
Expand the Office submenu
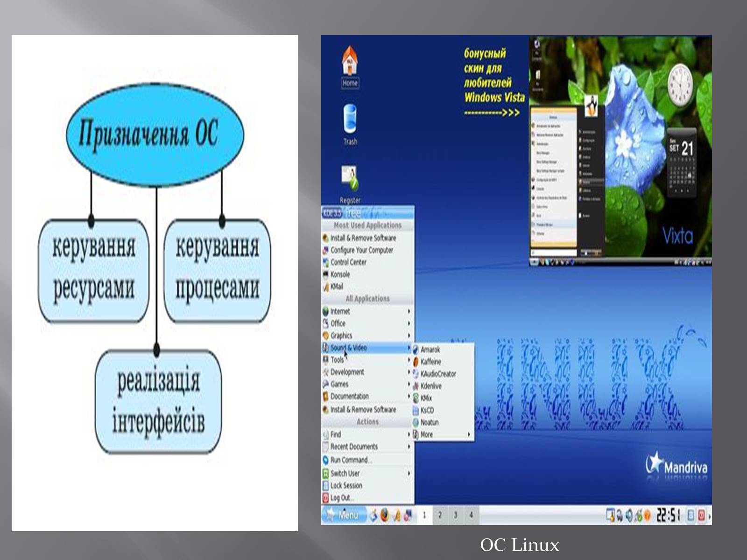(x=338, y=323)
